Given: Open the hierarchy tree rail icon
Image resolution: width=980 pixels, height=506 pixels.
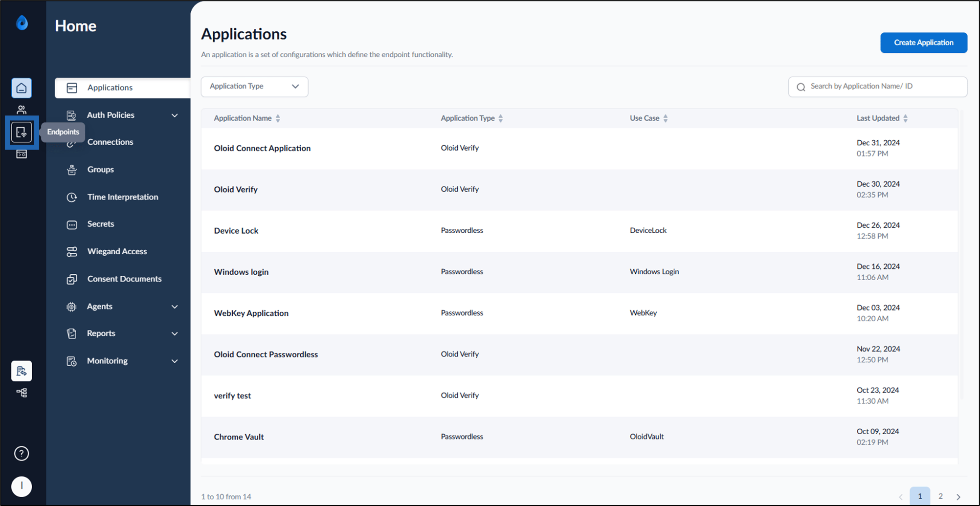Looking at the screenshot, I should (22, 393).
